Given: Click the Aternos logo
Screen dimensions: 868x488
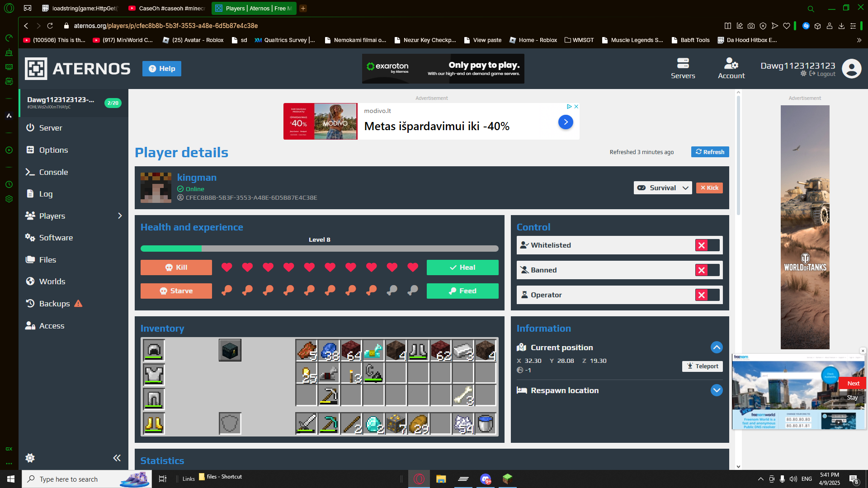Looking at the screenshot, I should [x=77, y=69].
